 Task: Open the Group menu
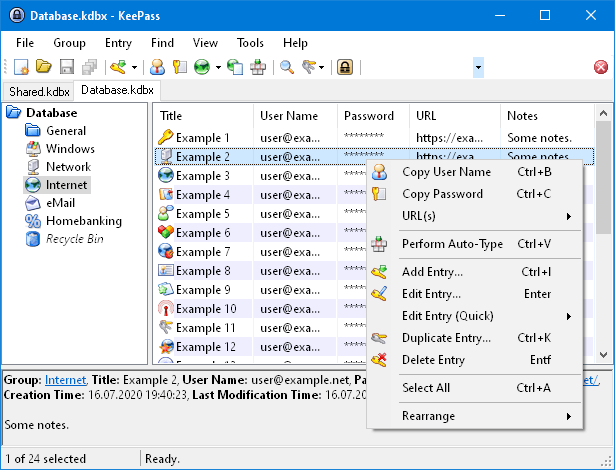coord(69,43)
